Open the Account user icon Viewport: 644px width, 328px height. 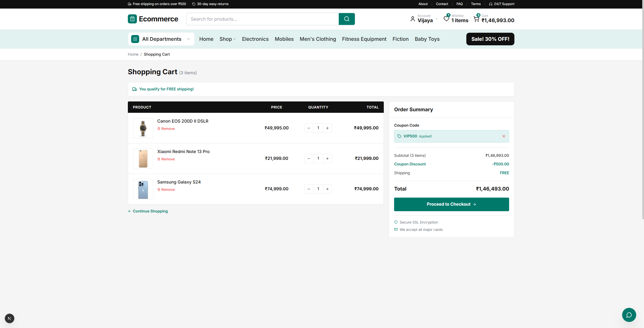tap(412, 19)
